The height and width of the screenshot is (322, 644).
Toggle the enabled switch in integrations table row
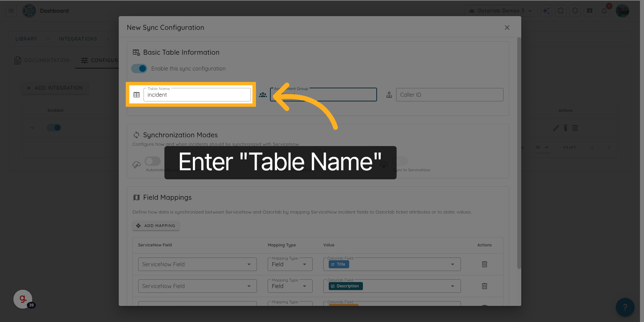[54, 128]
